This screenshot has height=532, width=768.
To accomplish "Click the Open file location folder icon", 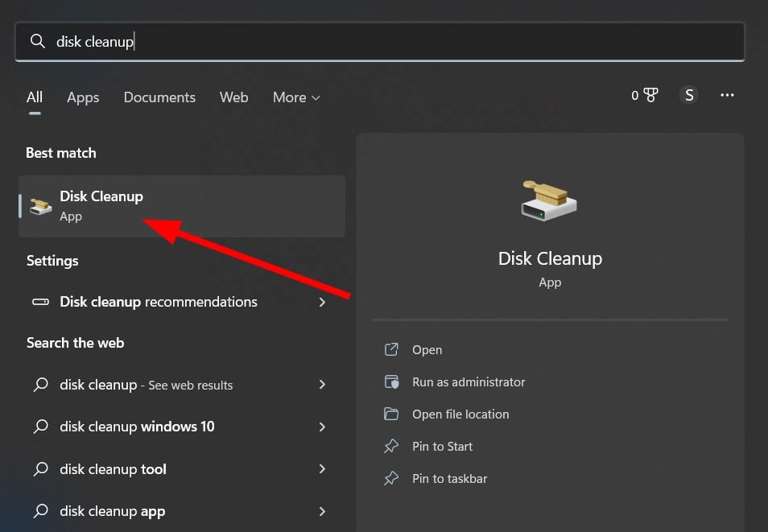I will click(x=392, y=414).
